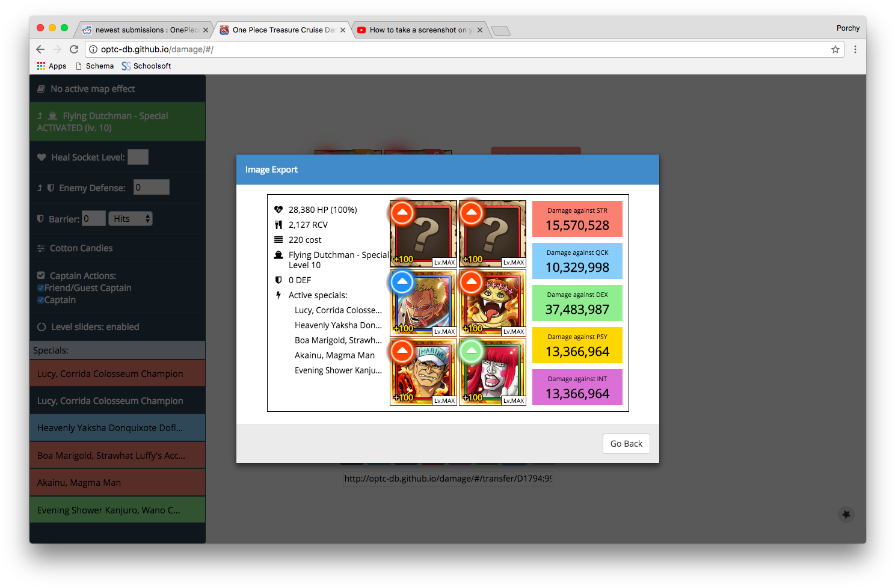This screenshot has height=588, width=895.
Task: Click the browser forward arrow
Action: [x=57, y=49]
